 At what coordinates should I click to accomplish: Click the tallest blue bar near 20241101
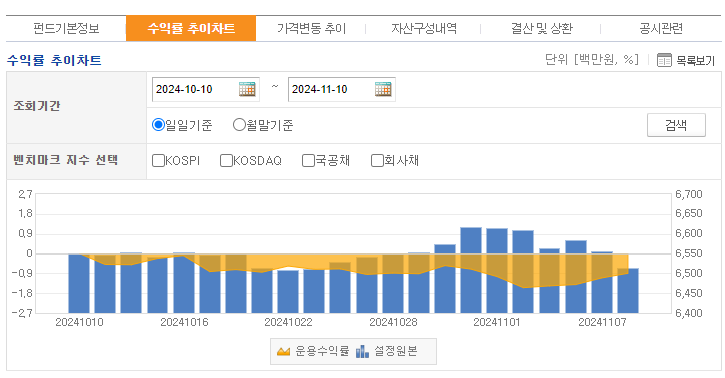[x=471, y=270]
